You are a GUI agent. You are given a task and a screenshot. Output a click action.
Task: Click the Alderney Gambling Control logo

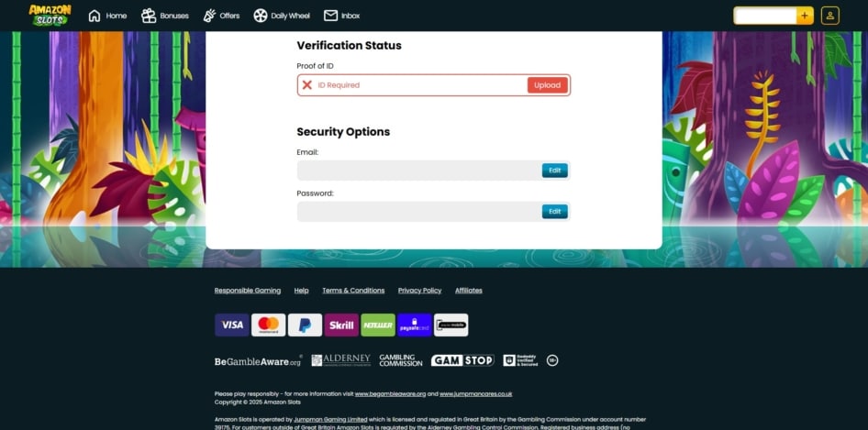(x=341, y=360)
